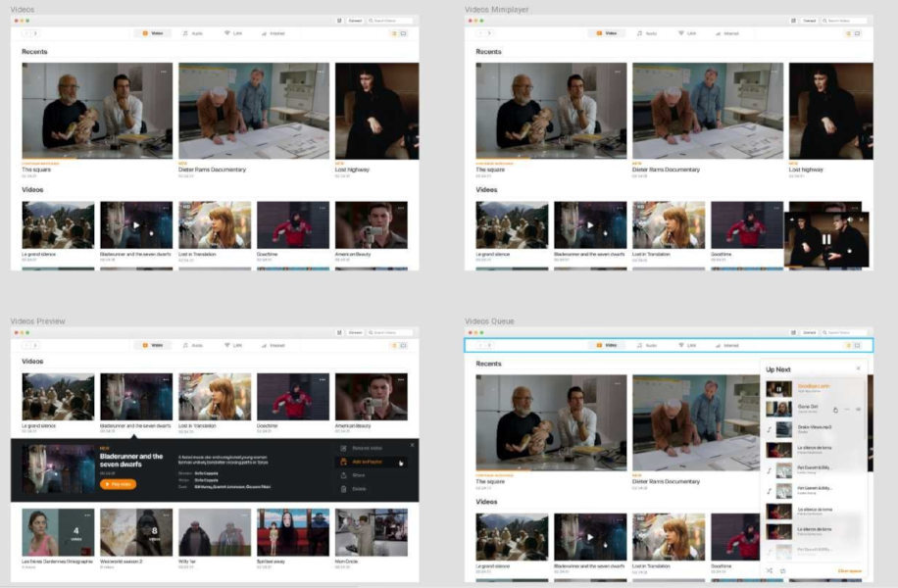This screenshot has width=898, height=588.
Task: Open Lost in Translation thumbnail in the Videos window
Action: pos(215,224)
